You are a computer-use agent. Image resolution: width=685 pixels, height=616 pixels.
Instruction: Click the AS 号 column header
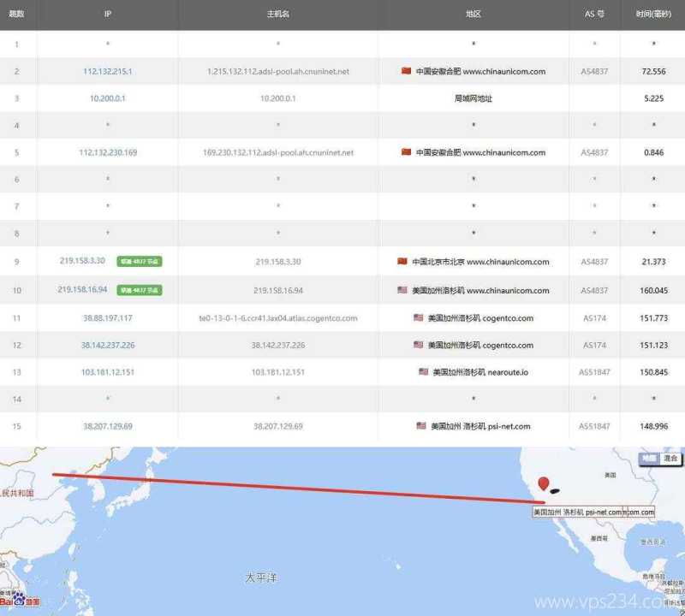[595, 15]
